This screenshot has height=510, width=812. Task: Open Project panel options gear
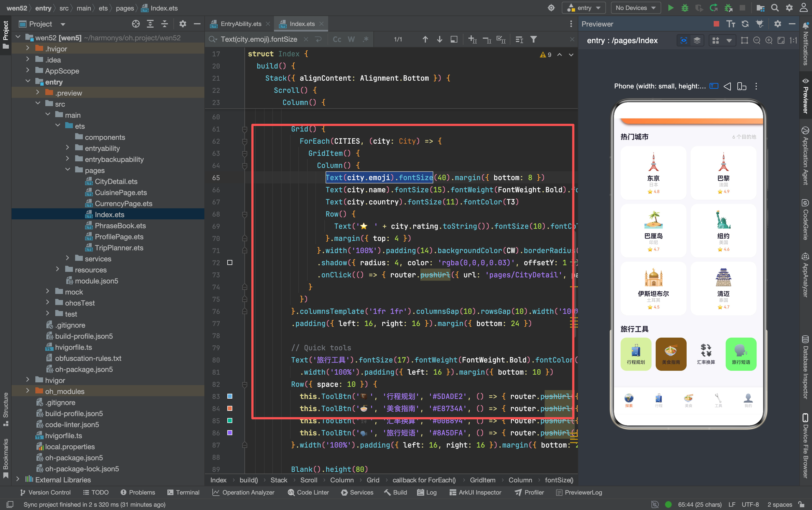pyautogui.click(x=183, y=23)
